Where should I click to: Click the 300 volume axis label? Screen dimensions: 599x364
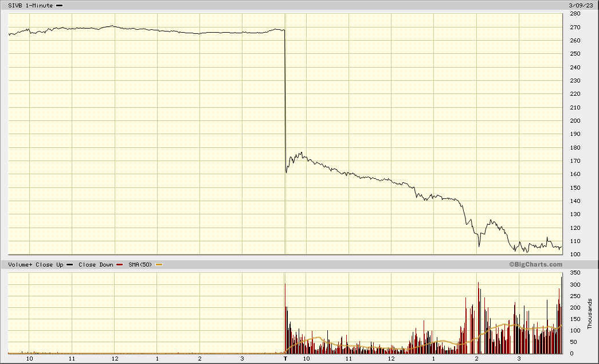[575, 284]
